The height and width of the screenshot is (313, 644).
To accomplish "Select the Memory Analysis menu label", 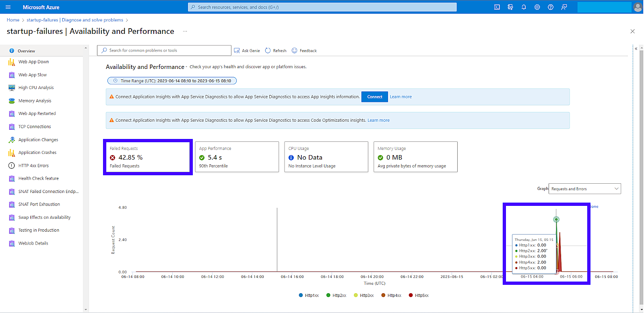I will [x=35, y=101].
